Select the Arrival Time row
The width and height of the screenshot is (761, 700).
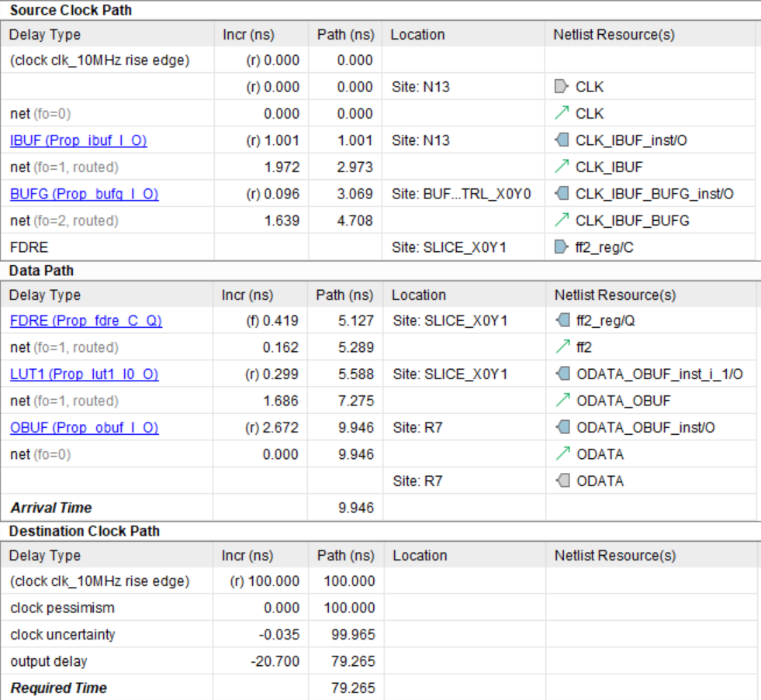coord(51,508)
